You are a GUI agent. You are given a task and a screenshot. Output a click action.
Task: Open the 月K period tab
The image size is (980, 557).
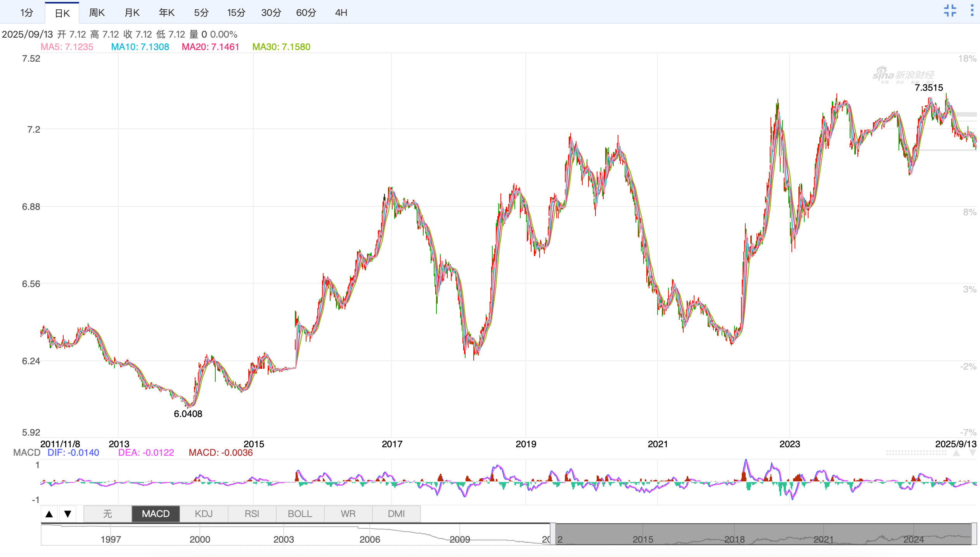pos(132,13)
